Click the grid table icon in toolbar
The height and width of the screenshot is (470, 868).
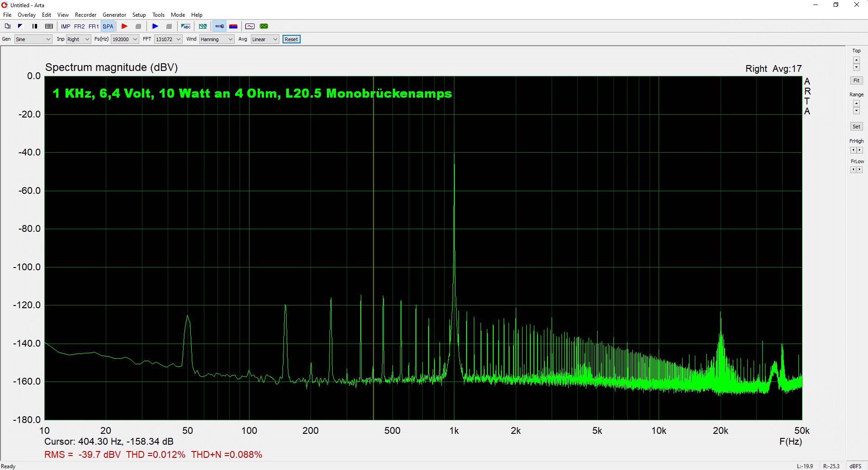(x=49, y=26)
